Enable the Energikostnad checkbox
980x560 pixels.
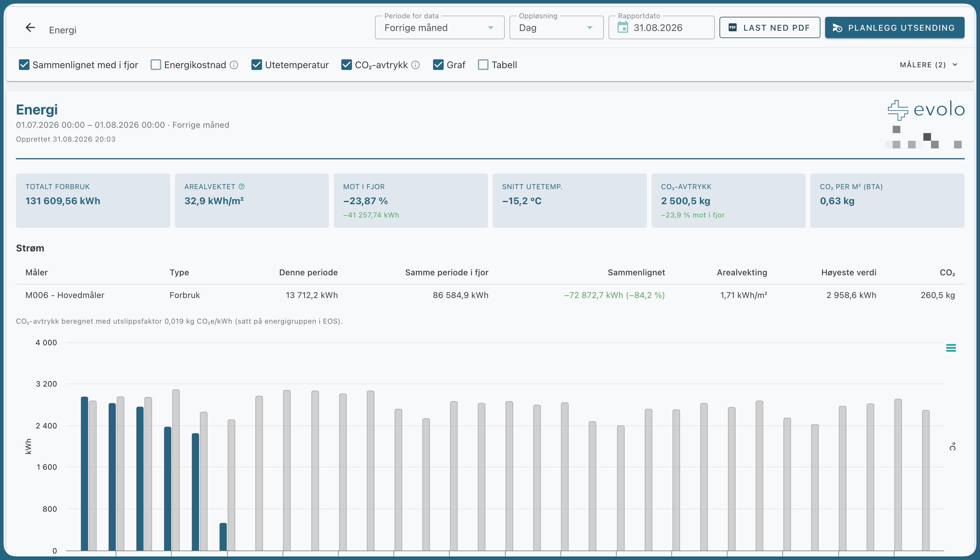(156, 65)
